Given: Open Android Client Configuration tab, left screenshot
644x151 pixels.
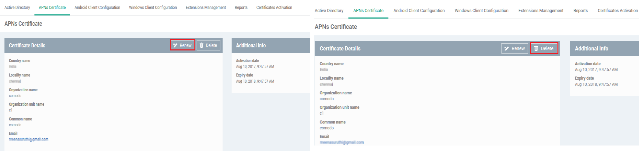Looking at the screenshot, I should (97, 8).
